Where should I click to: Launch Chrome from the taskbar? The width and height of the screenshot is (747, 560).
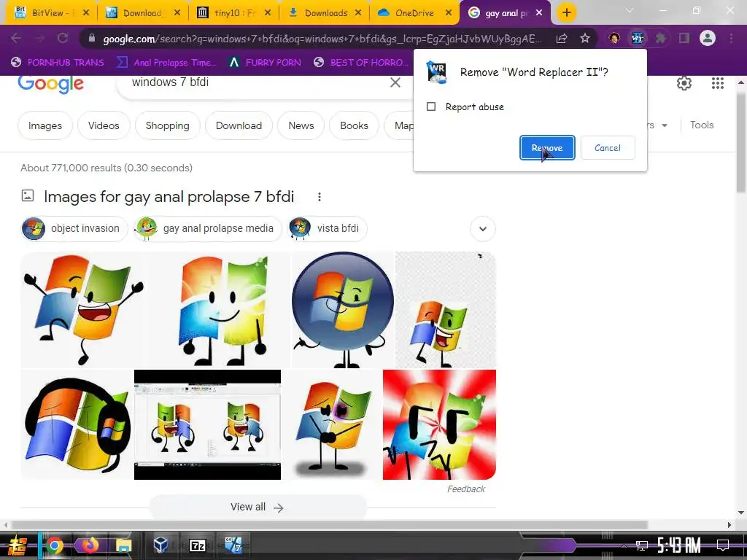coord(54,545)
